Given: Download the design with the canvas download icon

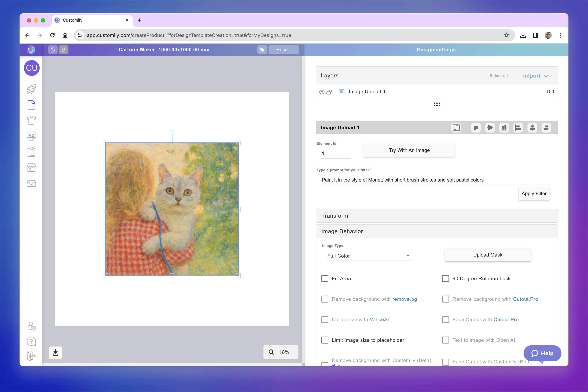Looking at the screenshot, I should pyautogui.click(x=56, y=352).
